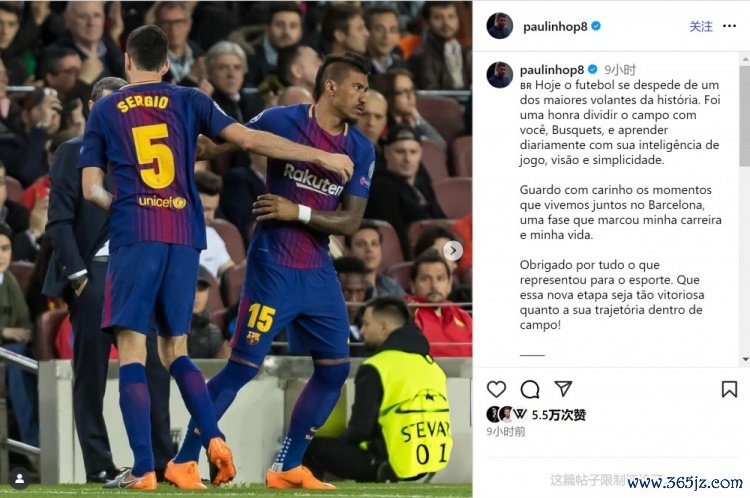
Task: Like the post with the heart icon
Action: [x=496, y=389]
